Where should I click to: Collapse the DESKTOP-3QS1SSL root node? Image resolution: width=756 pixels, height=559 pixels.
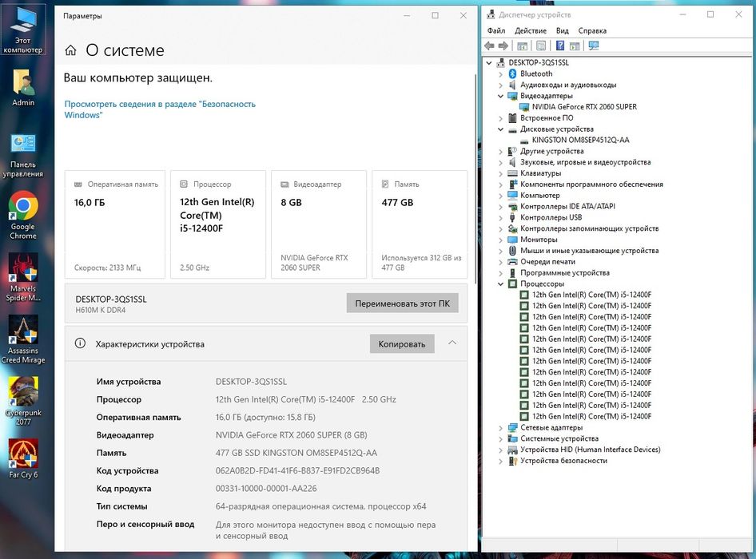coord(489,62)
